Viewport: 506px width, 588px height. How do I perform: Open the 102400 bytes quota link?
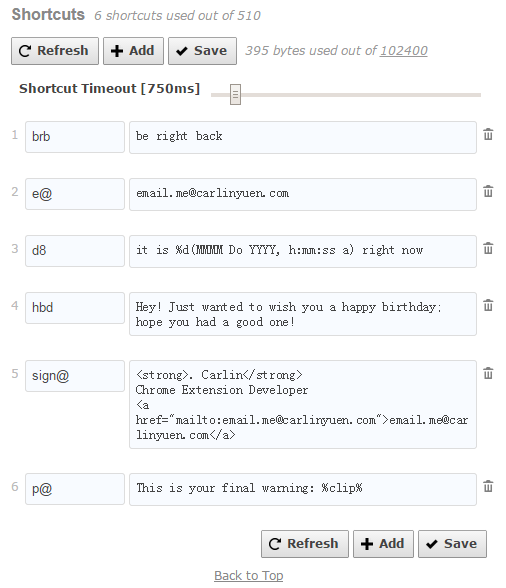404,51
